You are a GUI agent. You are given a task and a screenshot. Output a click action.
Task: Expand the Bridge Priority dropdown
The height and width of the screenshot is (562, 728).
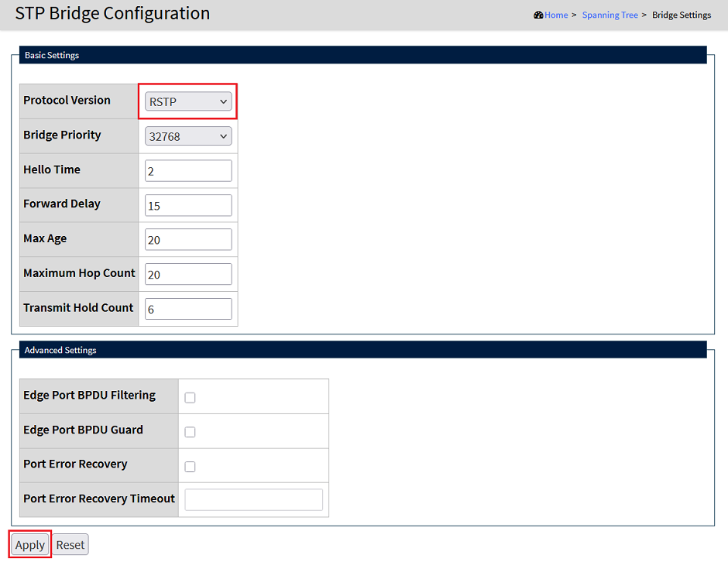pyautogui.click(x=188, y=136)
